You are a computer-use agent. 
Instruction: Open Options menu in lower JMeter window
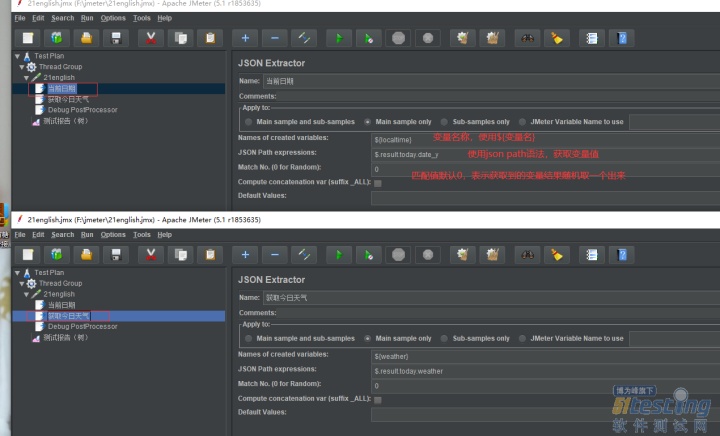point(113,235)
